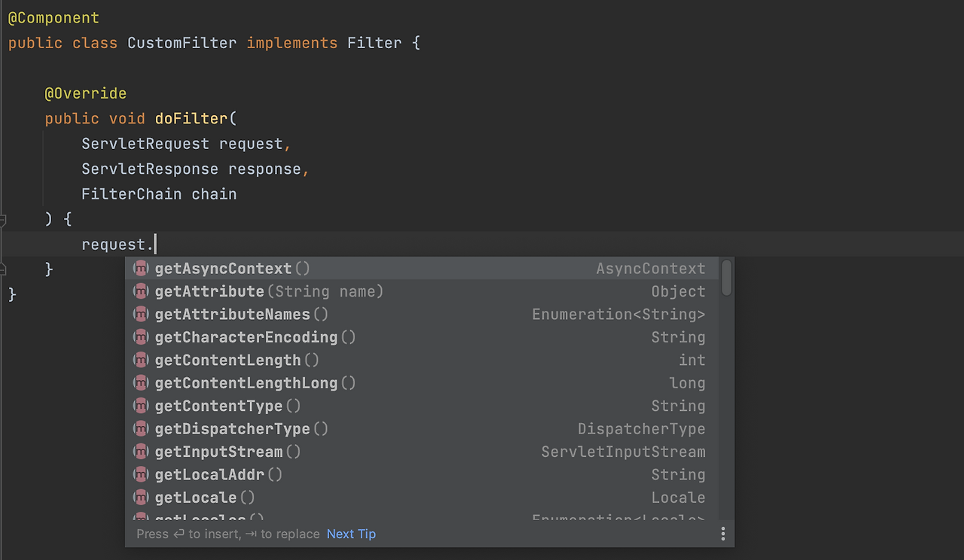This screenshot has width=964, height=560.
Task: Click the method icon beside getAsyncContext
Action: click(x=140, y=269)
